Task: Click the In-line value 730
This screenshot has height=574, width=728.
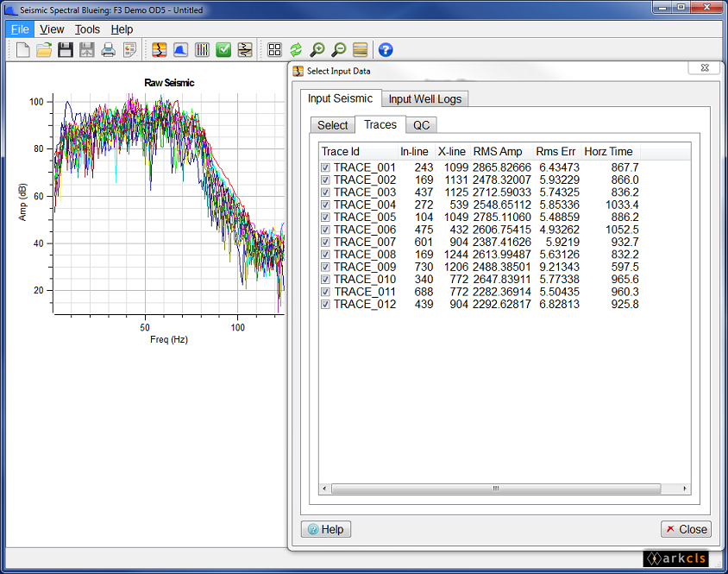Action: (424, 267)
